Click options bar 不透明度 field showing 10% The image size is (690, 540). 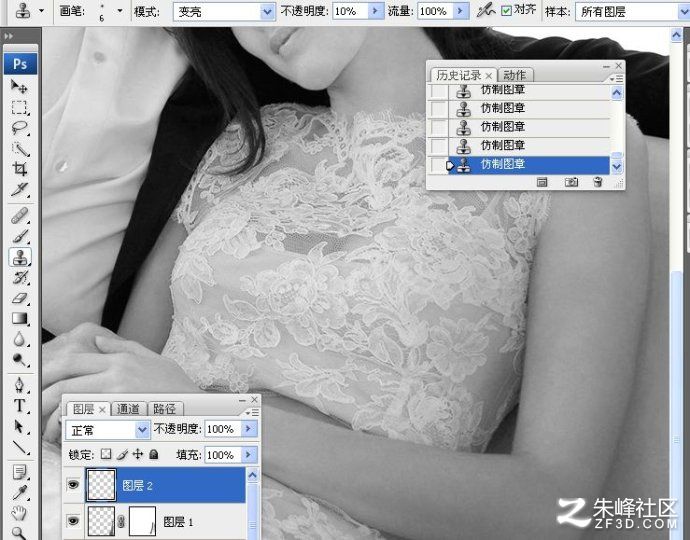pyautogui.click(x=350, y=11)
